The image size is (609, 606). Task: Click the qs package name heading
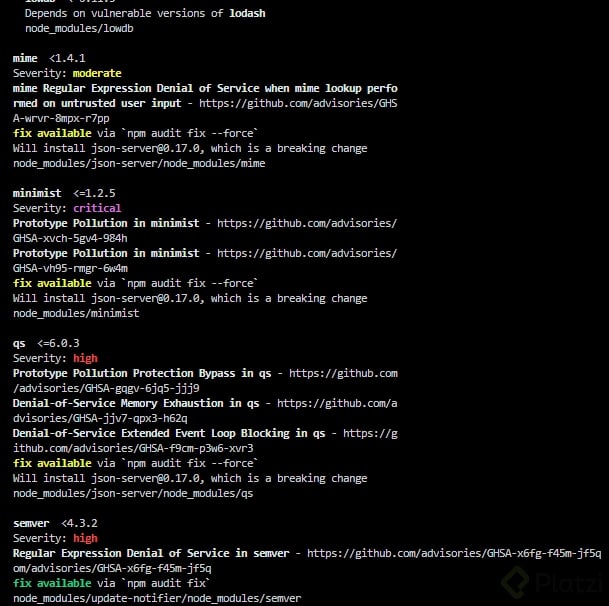pos(19,343)
